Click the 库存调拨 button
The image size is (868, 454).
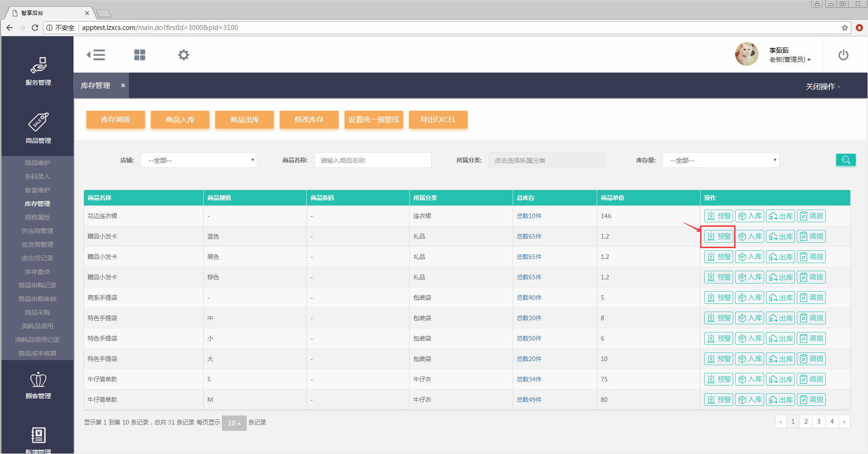point(116,120)
